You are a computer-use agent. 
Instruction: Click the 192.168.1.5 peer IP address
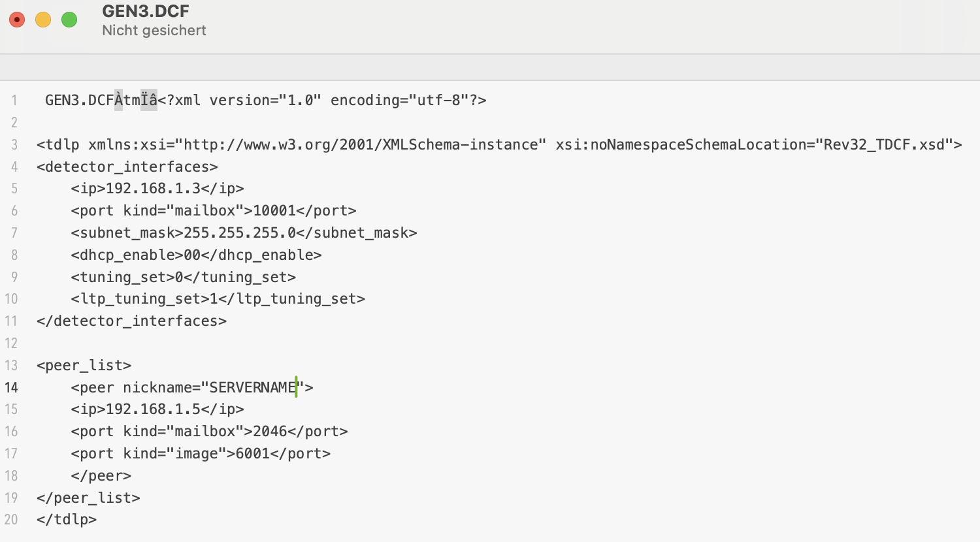pyautogui.click(x=153, y=409)
